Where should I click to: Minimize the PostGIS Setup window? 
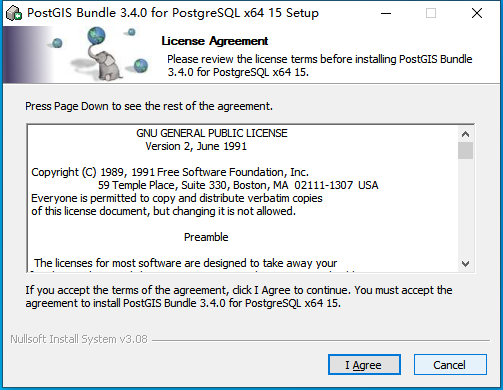tap(386, 13)
